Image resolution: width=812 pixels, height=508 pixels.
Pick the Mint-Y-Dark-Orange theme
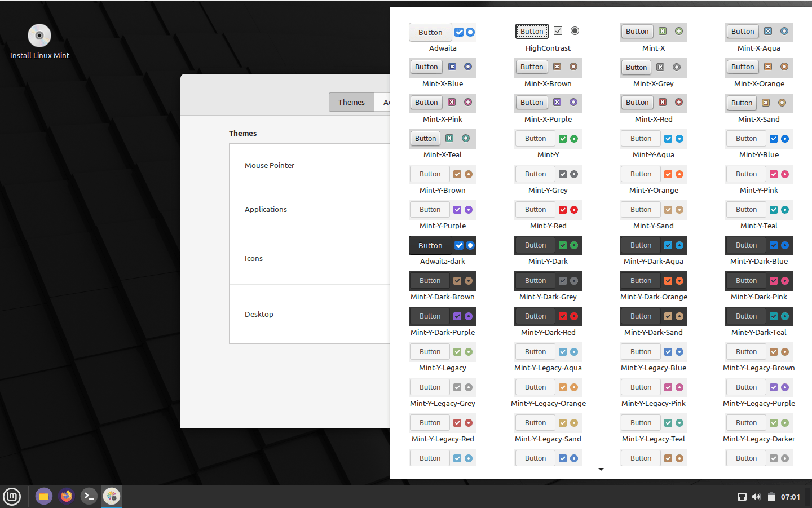pos(654,286)
